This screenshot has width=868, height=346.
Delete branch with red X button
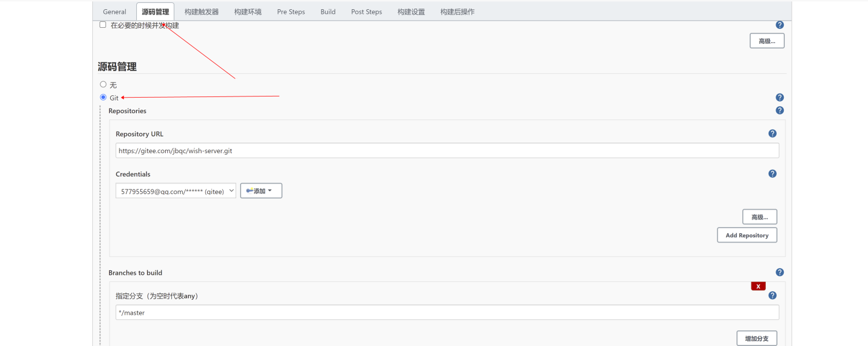758,286
